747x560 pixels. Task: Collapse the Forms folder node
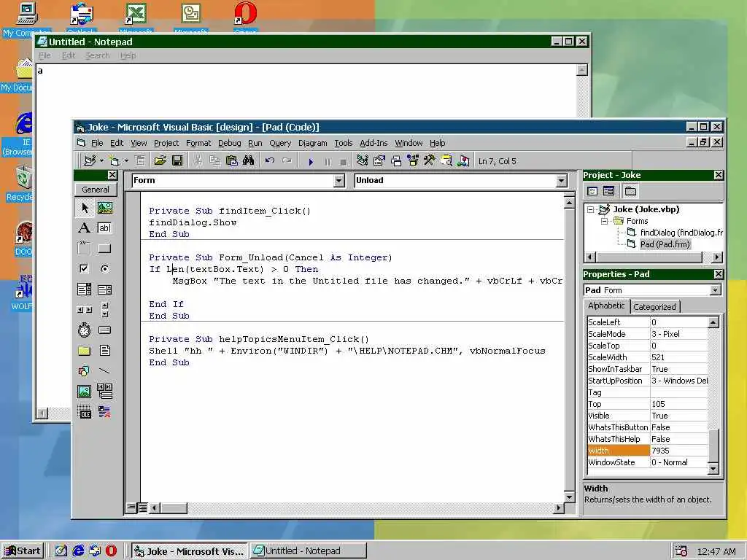pyautogui.click(x=604, y=221)
